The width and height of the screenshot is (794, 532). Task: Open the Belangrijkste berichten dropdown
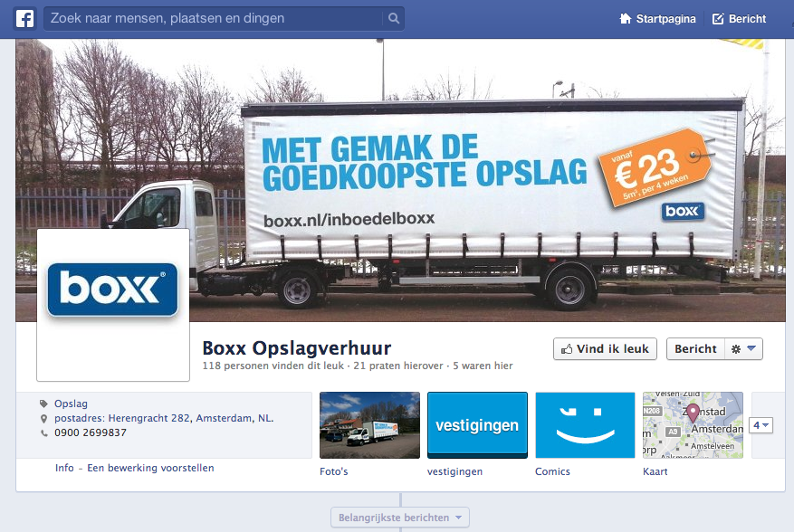coord(400,518)
